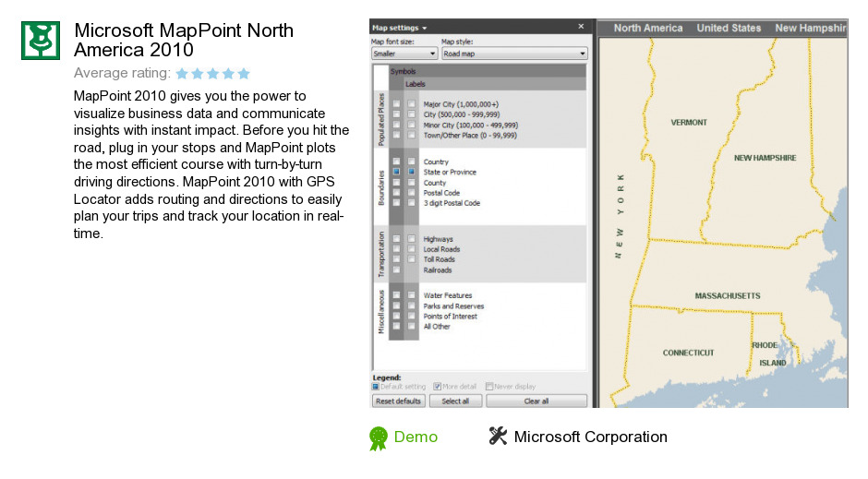Click the green MapPoint application icon

[x=41, y=41]
